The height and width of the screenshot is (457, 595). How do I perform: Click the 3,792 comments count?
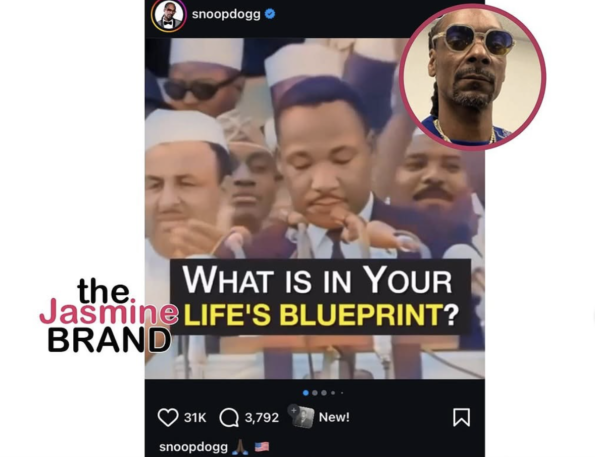tap(262, 418)
